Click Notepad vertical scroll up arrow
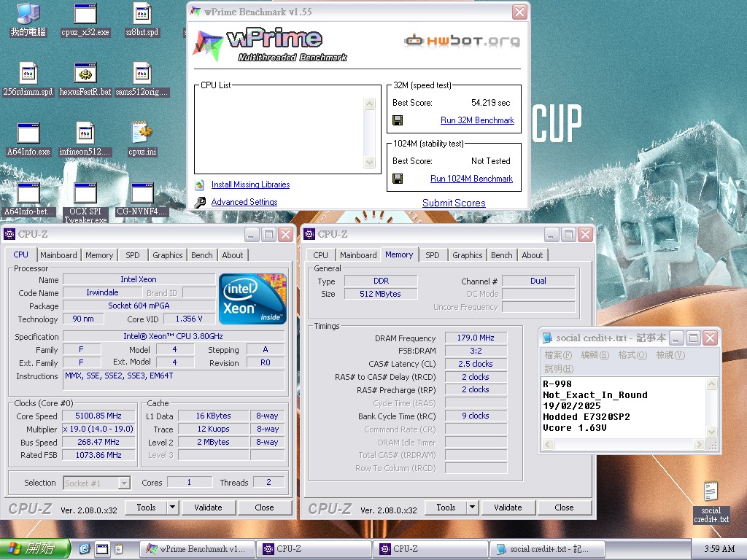The width and height of the screenshot is (747, 560). pyautogui.click(x=711, y=384)
